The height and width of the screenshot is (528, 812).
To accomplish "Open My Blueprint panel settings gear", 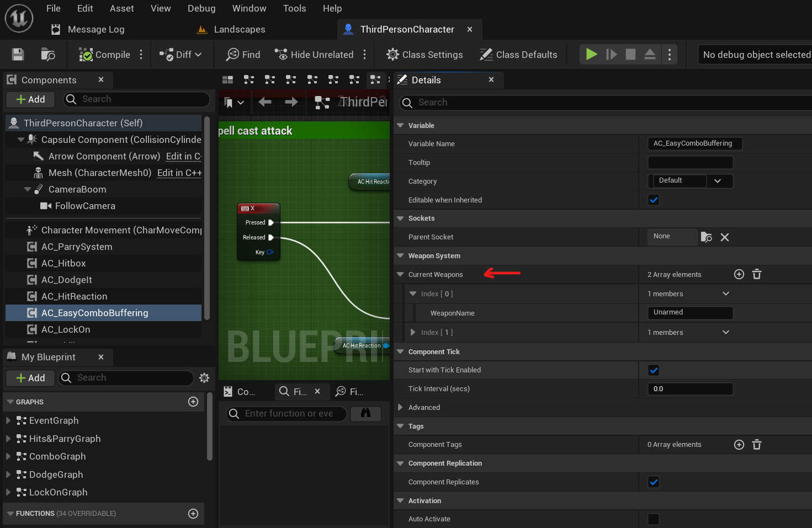I will 204,378.
